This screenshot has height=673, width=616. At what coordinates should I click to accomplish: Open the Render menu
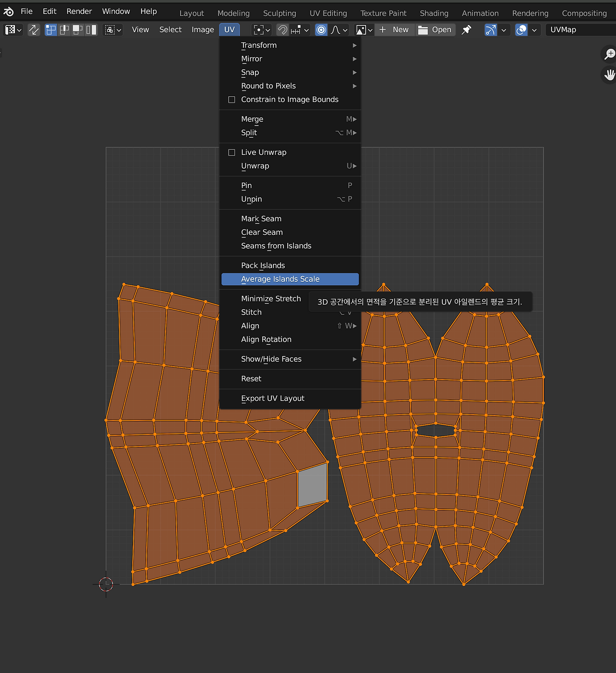(79, 11)
